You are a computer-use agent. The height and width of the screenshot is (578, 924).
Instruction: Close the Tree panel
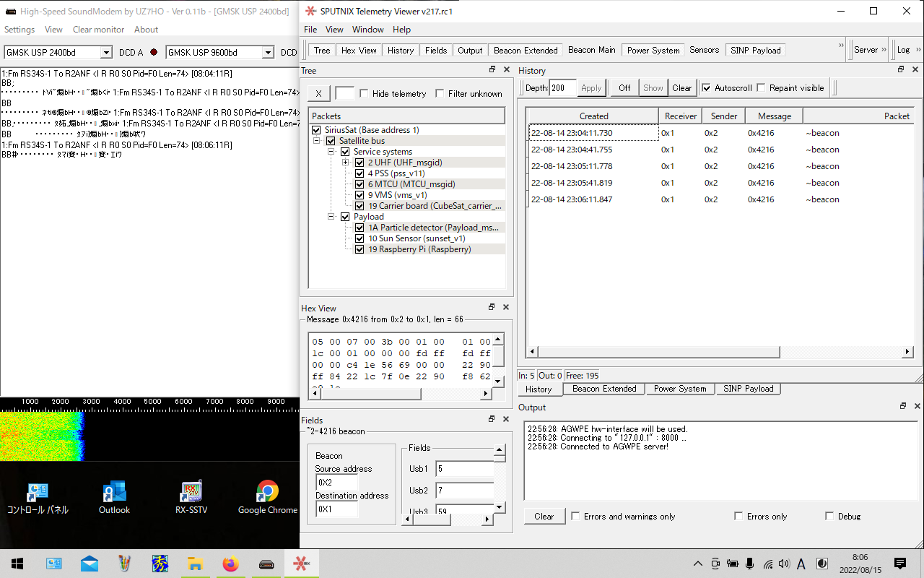pos(506,70)
